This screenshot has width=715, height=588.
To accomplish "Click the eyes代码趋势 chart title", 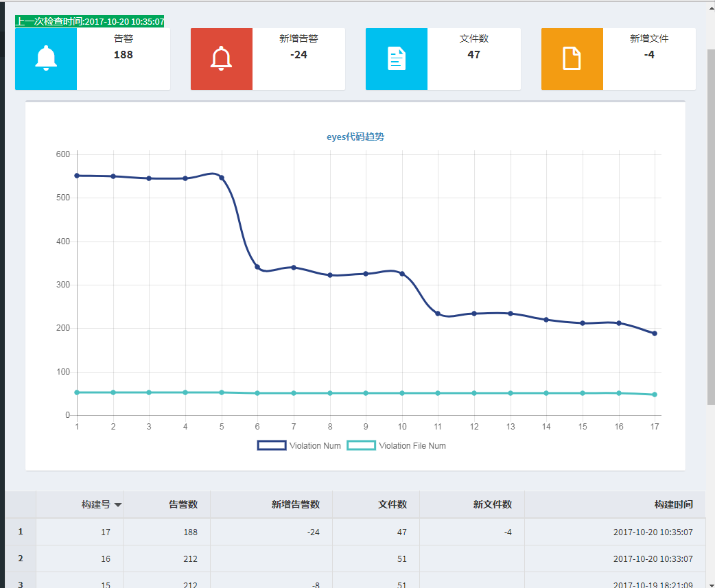I will 355,137.
